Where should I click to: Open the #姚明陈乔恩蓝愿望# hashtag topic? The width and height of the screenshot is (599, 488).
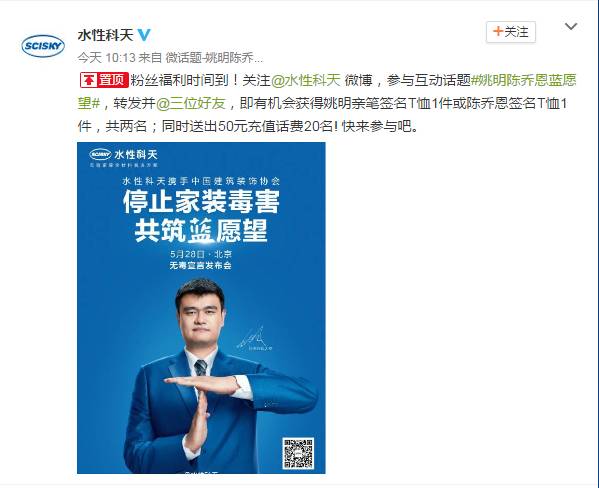[x=327, y=92]
